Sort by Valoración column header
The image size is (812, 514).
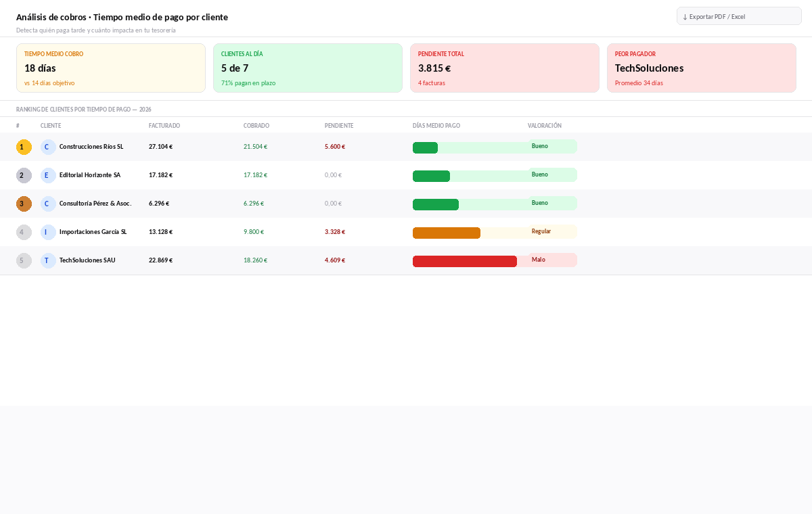click(x=545, y=126)
